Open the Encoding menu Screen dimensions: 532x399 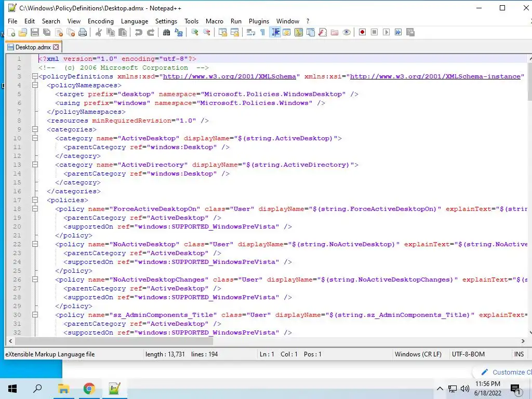point(101,21)
